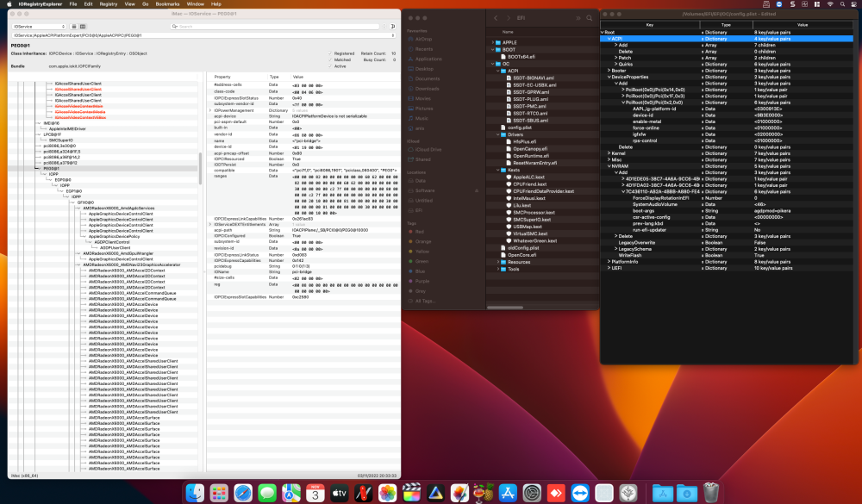Open Downloads folder stack in Dock
Screen dimensions: 862x504
pyautogui.click(x=687, y=493)
